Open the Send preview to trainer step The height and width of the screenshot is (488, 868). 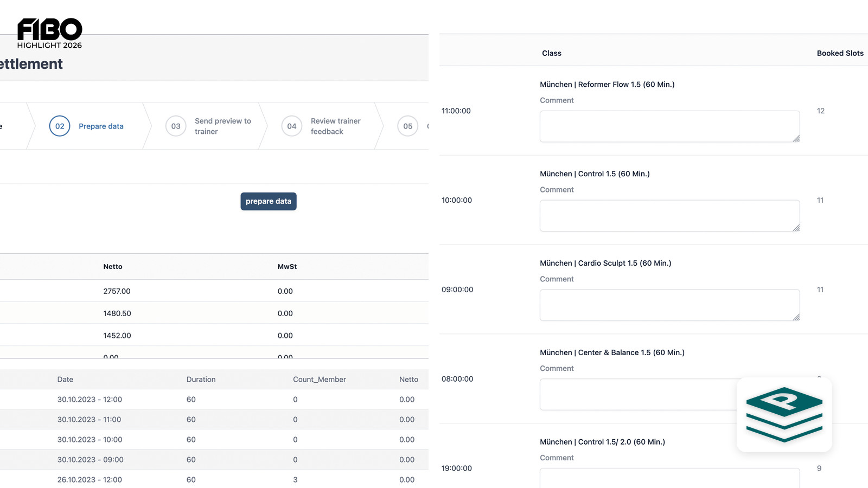coord(223,126)
